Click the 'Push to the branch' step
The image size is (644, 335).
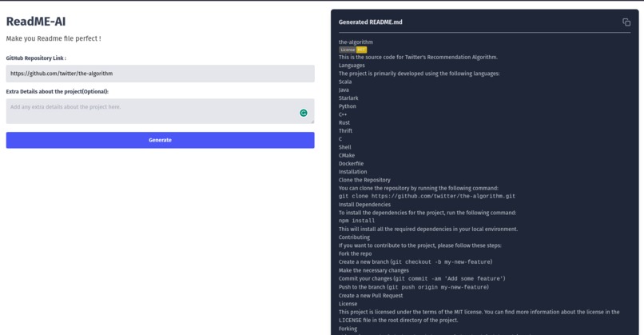[414, 287]
